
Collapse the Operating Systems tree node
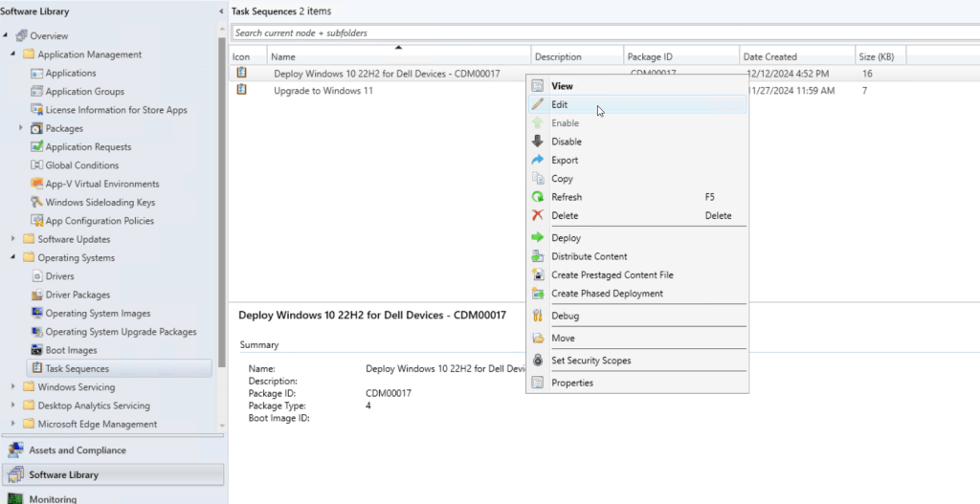point(13,258)
